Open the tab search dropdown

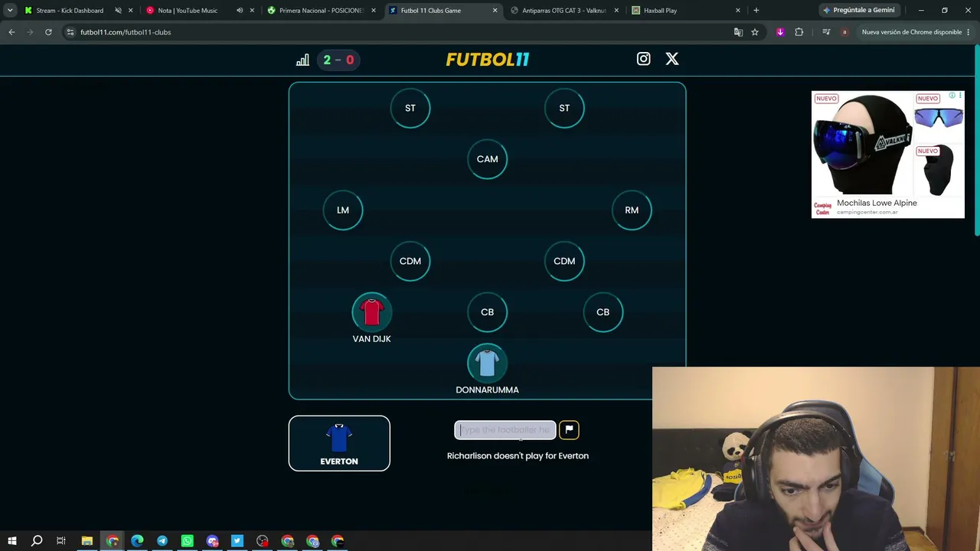[x=10, y=11]
